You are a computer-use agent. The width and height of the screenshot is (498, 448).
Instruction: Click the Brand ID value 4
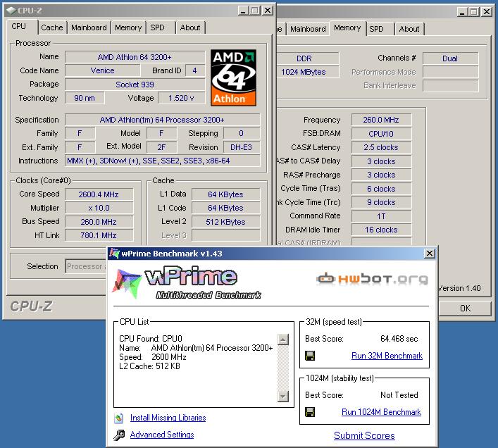tap(195, 70)
